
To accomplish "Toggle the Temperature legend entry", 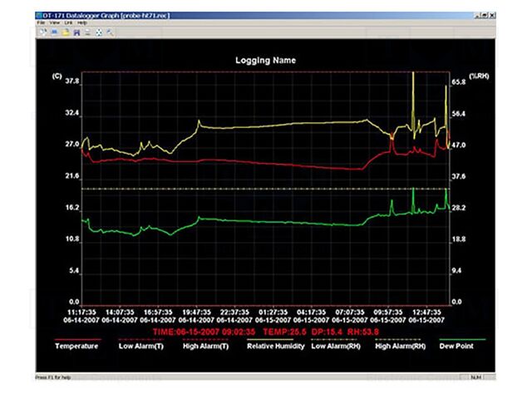I will pos(76,346).
